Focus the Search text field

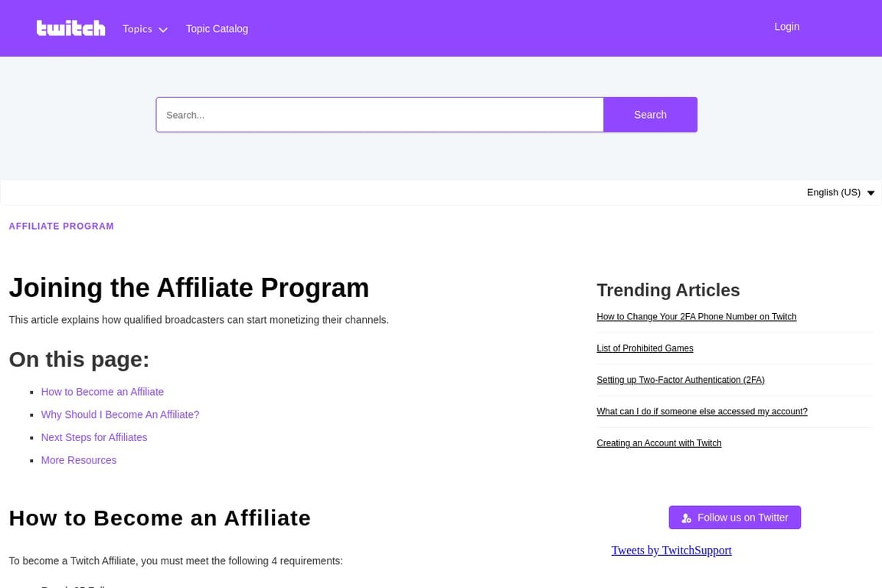pyautogui.click(x=380, y=115)
